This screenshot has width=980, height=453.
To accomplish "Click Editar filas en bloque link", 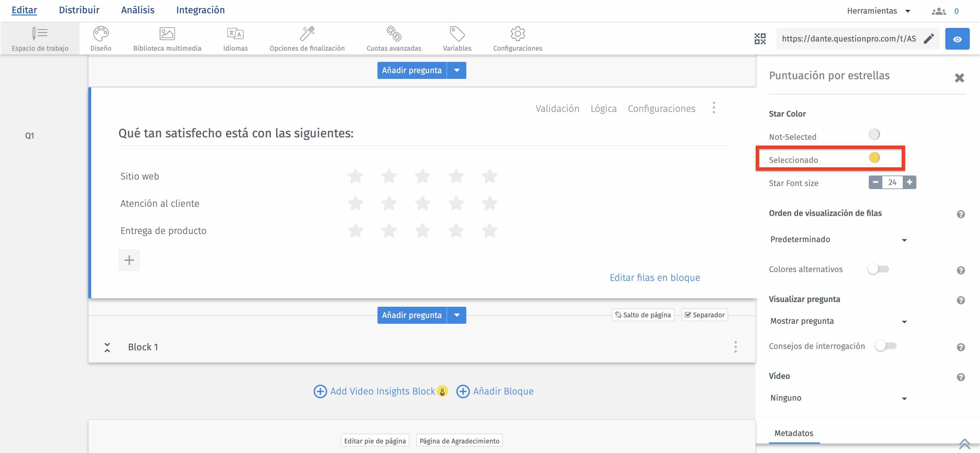I will coord(655,278).
